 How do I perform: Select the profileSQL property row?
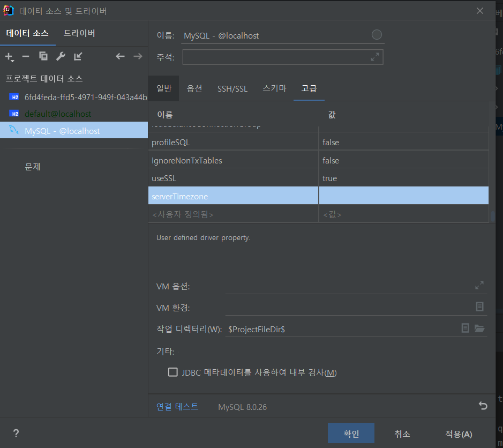pos(233,142)
